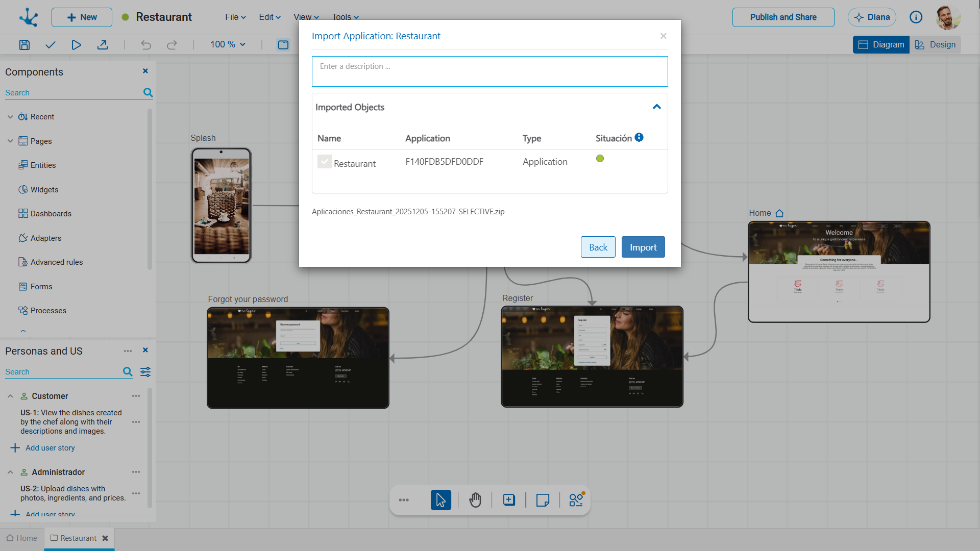980x551 pixels.
Task: Click the description text field
Action: [490, 71]
